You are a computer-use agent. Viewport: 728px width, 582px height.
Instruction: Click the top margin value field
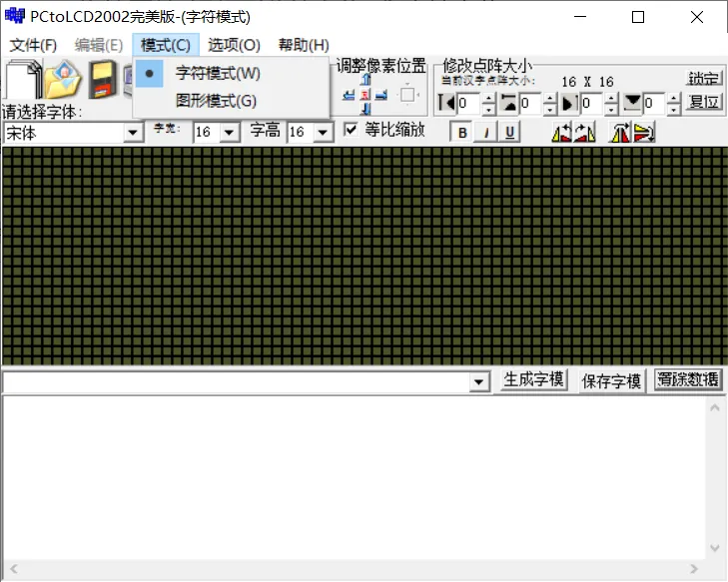pos(530,103)
